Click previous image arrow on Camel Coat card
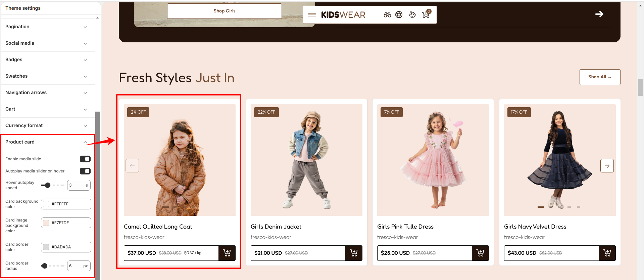 tap(132, 166)
